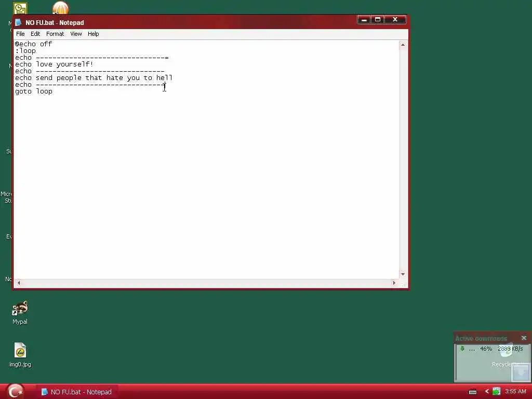
Task: Minimize the Notepad window
Action: [364, 20]
